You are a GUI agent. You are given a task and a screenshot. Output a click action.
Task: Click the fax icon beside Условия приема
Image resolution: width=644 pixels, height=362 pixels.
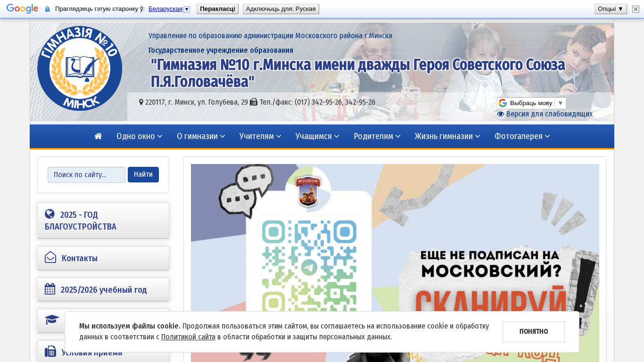(x=50, y=352)
